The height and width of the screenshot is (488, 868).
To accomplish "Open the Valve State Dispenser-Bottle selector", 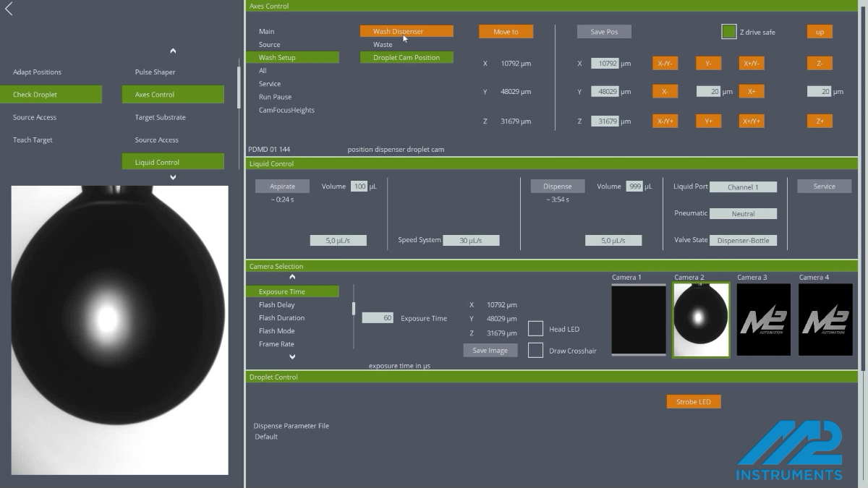I will click(x=743, y=241).
